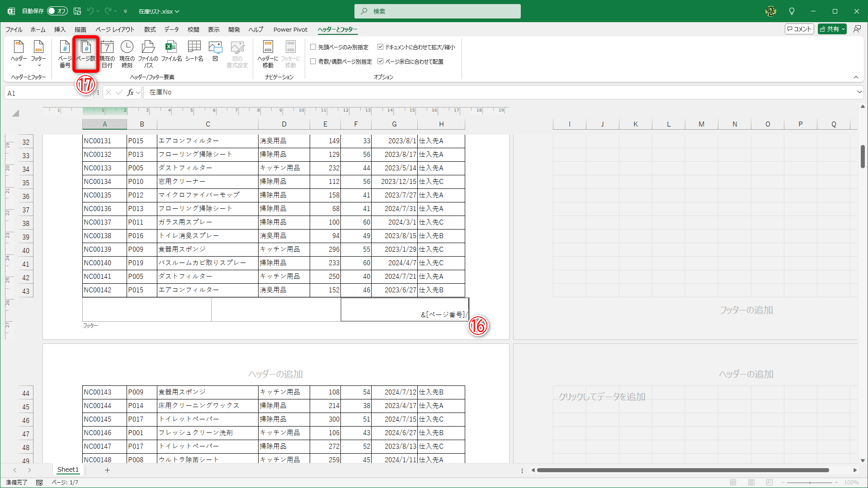Insert file name (ファイル名) element
The height and width of the screenshot is (488, 868).
(x=171, y=52)
